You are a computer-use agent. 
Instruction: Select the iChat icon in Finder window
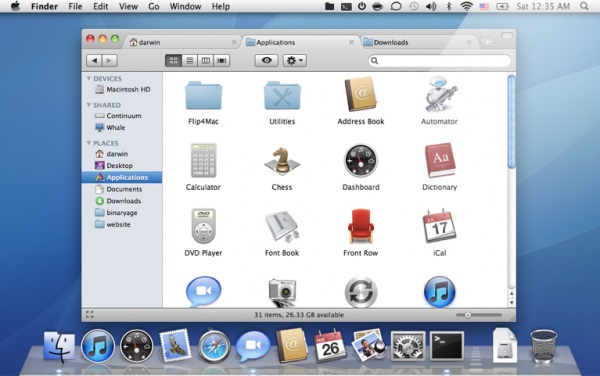point(204,291)
